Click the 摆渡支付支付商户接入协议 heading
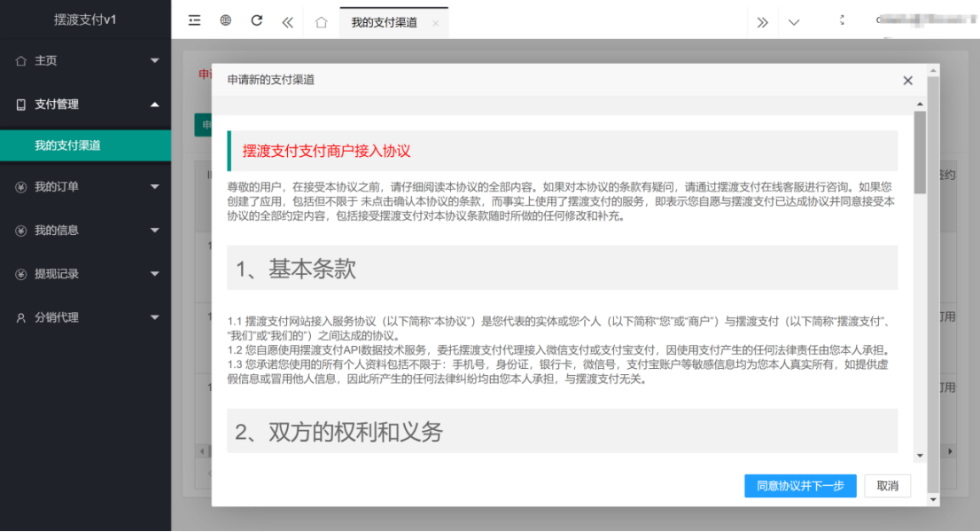The height and width of the screenshot is (532, 980). coord(326,152)
